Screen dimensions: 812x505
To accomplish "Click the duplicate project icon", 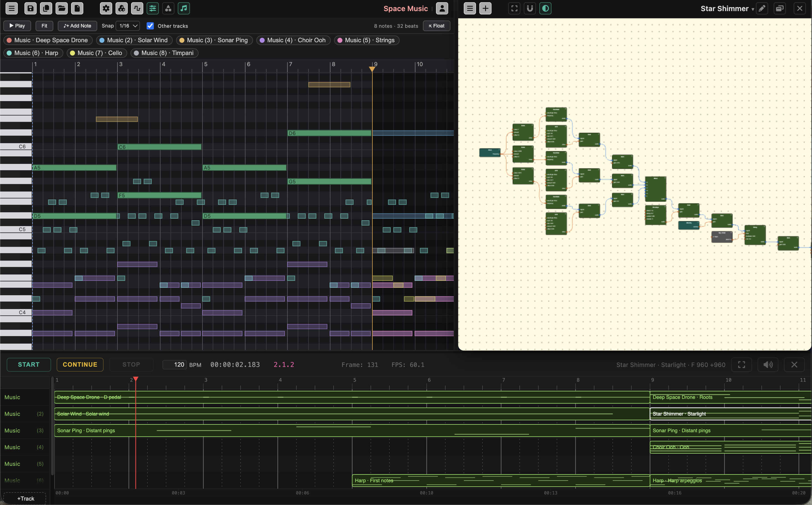I will click(46, 8).
